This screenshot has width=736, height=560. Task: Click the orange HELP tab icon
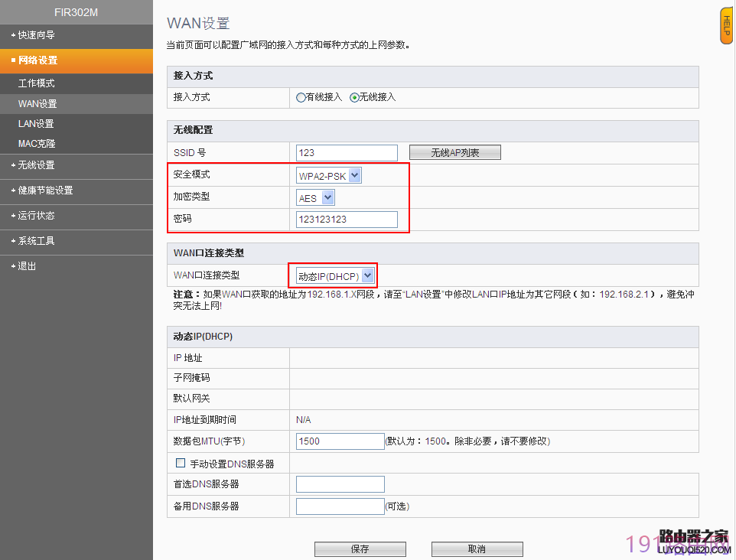[x=727, y=26]
